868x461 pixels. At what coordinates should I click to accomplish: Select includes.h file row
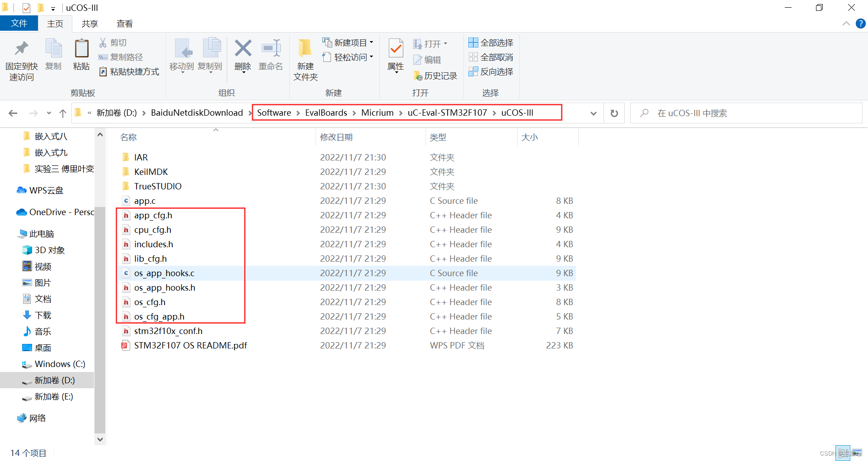pyautogui.click(x=346, y=244)
